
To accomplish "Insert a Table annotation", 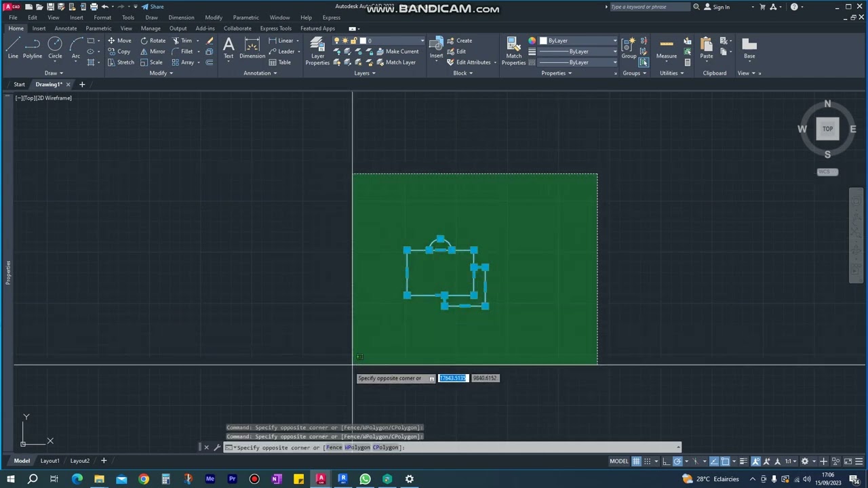I will click(279, 62).
